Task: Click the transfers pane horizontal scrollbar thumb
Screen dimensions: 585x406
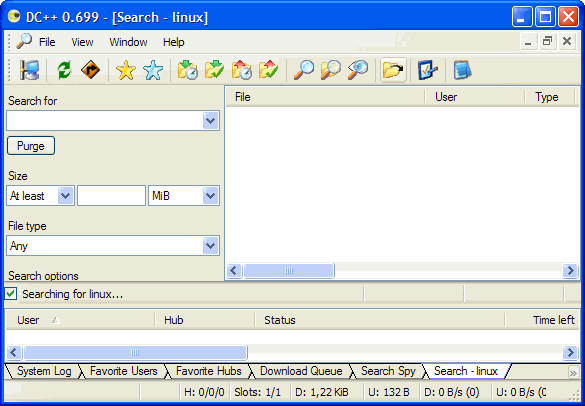Action: pyautogui.click(x=135, y=352)
